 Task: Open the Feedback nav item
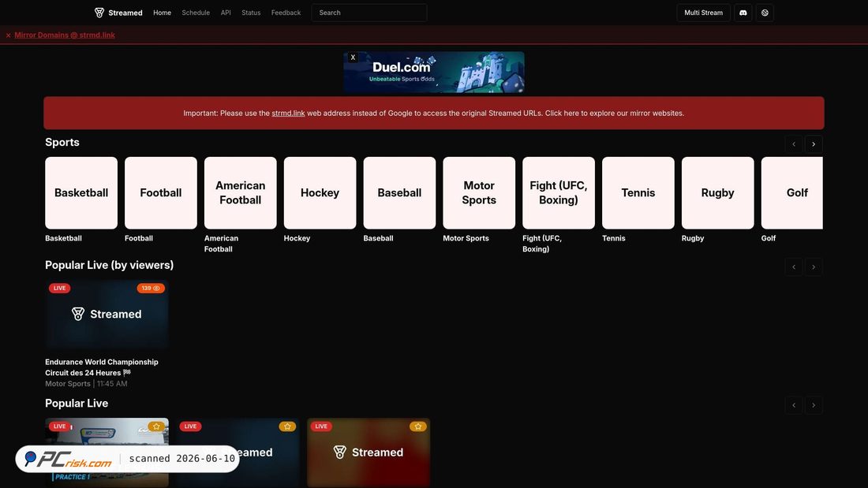pos(286,13)
